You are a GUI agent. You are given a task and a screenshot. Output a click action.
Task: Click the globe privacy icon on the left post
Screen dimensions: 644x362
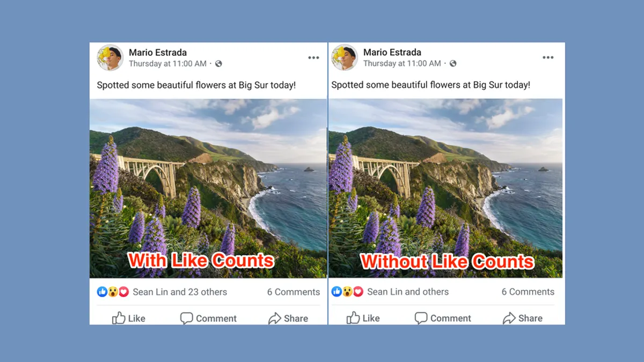coord(218,64)
